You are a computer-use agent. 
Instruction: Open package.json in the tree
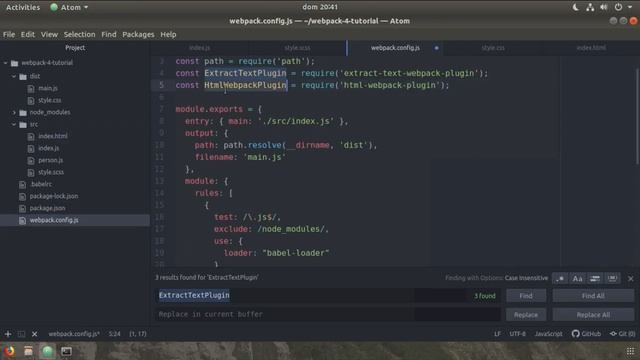coord(47,208)
